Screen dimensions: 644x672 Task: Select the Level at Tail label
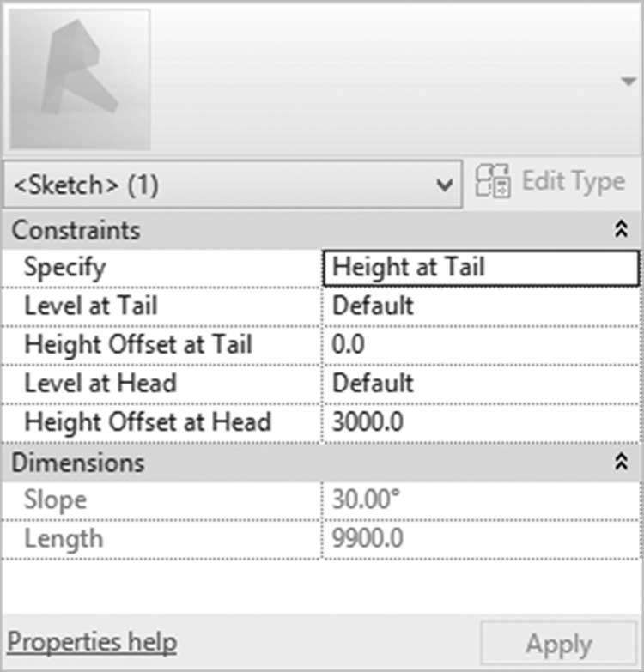coord(91,306)
